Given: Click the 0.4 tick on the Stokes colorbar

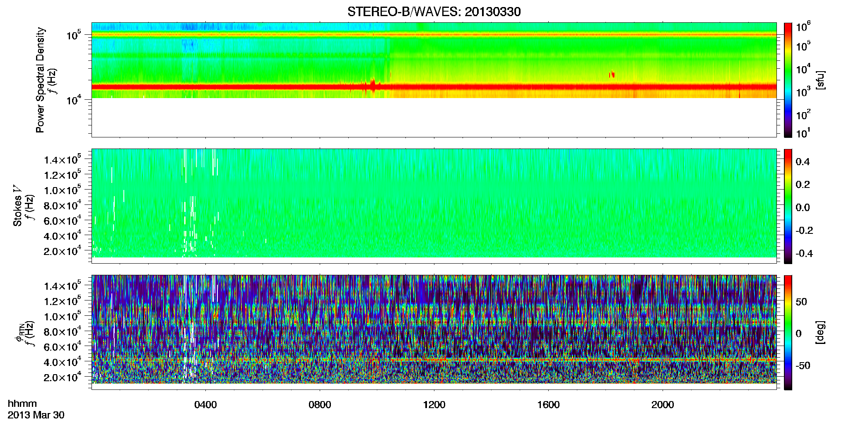Looking at the screenshot, I should click(x=803, y=162).
